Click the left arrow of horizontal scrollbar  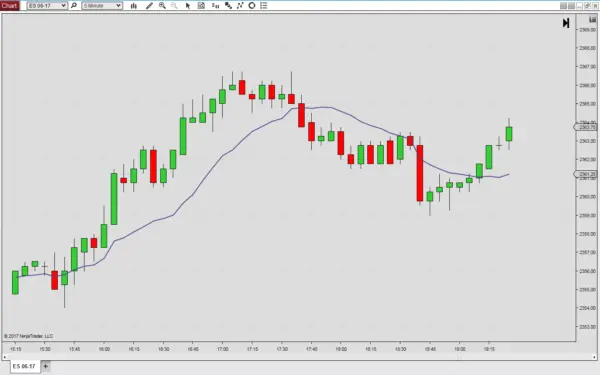[x=4, y=357]
